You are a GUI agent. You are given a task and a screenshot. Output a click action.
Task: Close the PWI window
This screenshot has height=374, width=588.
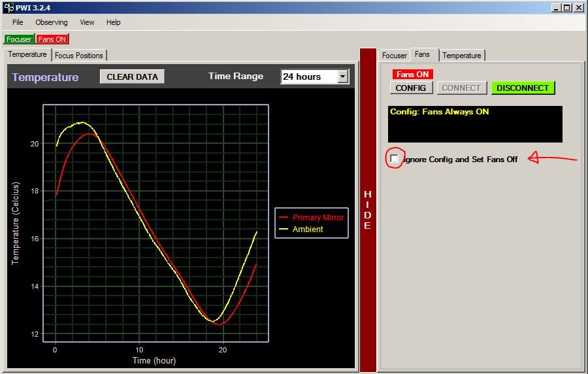(x=579, y=7)
